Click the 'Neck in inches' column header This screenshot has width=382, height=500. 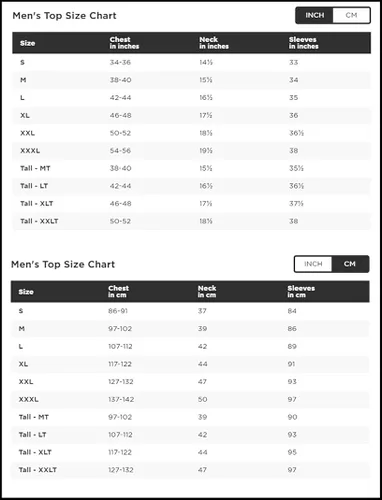[214, 43]
